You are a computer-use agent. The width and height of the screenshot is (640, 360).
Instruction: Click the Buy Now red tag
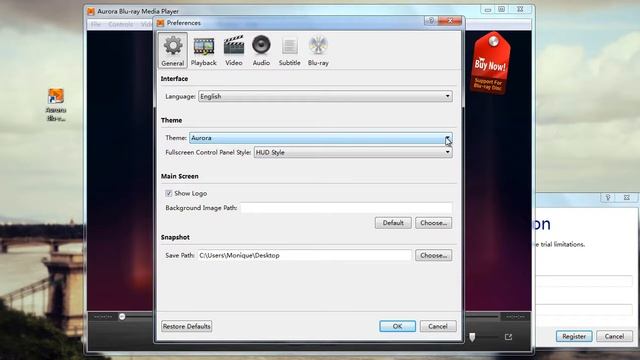pos(490,63)
